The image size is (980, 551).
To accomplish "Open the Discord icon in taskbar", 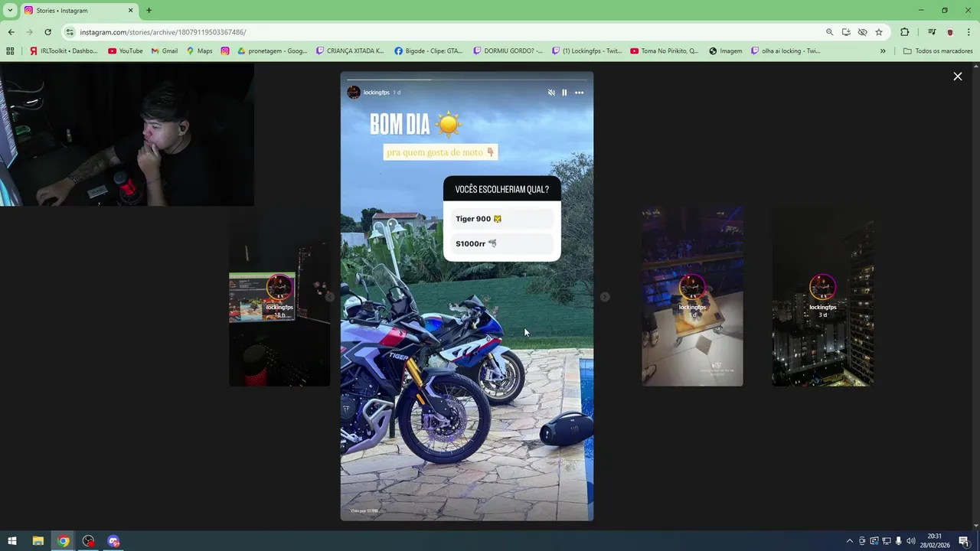I will 114,541.
